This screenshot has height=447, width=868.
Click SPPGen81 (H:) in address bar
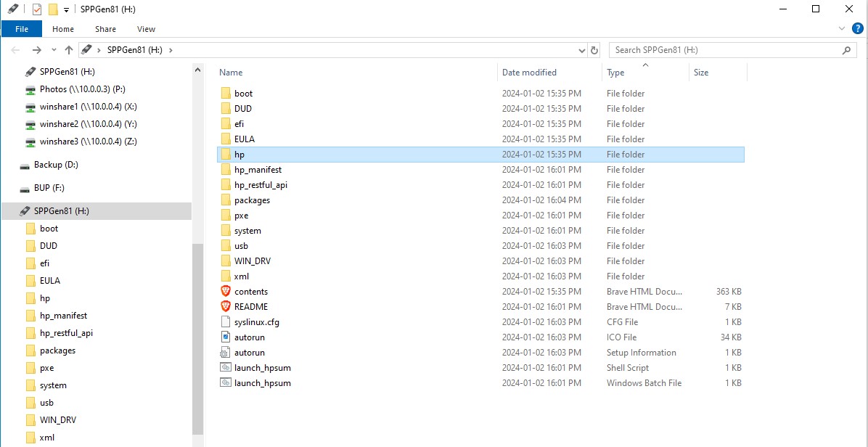click(134, 50)
